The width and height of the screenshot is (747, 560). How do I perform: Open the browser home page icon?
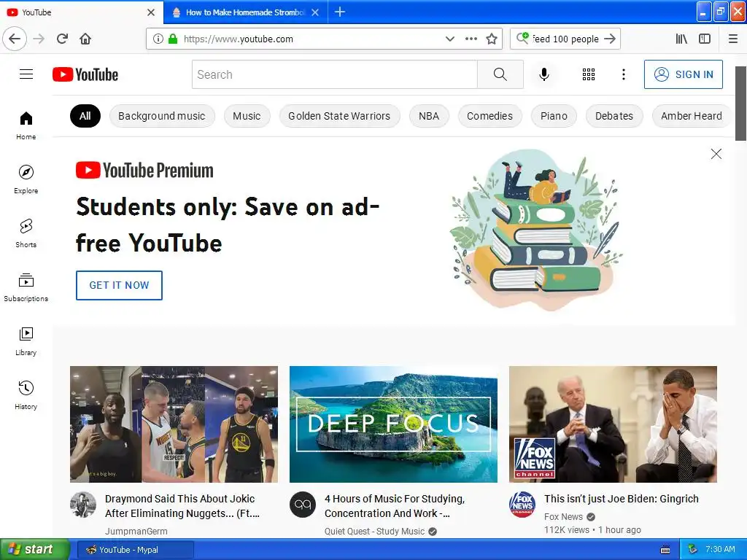[x=85, y=39]
